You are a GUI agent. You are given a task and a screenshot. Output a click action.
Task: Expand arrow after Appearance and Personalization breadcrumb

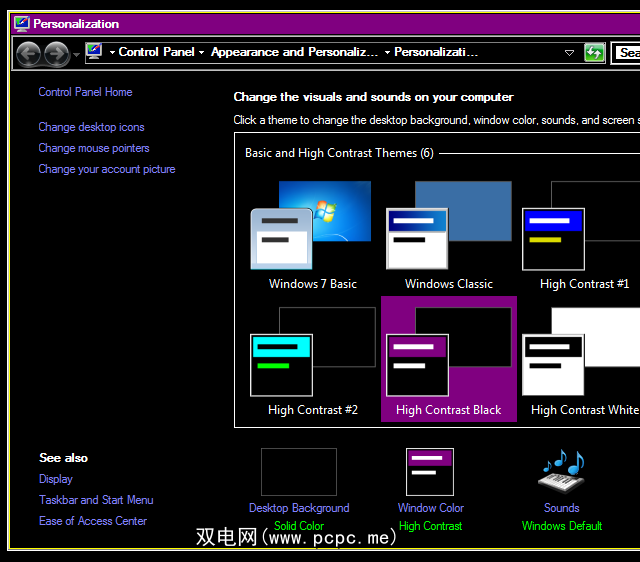click(x=387, y=52)
